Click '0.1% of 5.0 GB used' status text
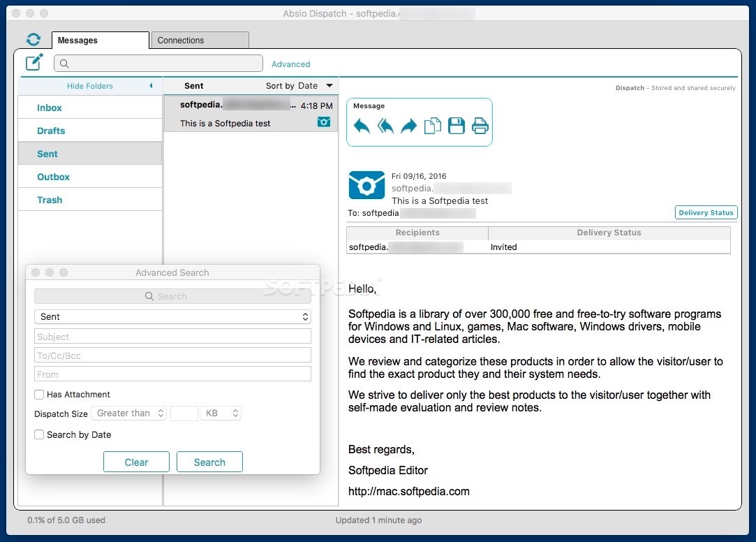 click(66, 520)
